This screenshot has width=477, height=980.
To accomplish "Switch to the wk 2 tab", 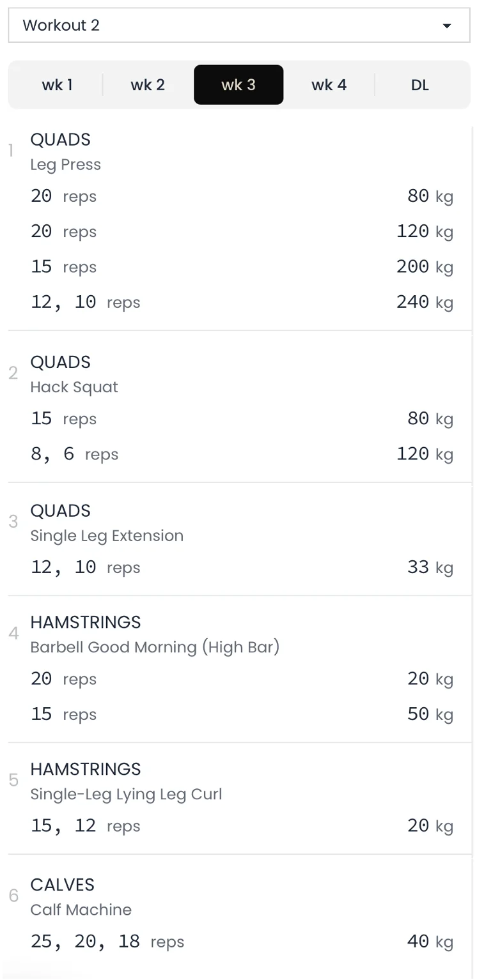I will [x=148, y=85].
